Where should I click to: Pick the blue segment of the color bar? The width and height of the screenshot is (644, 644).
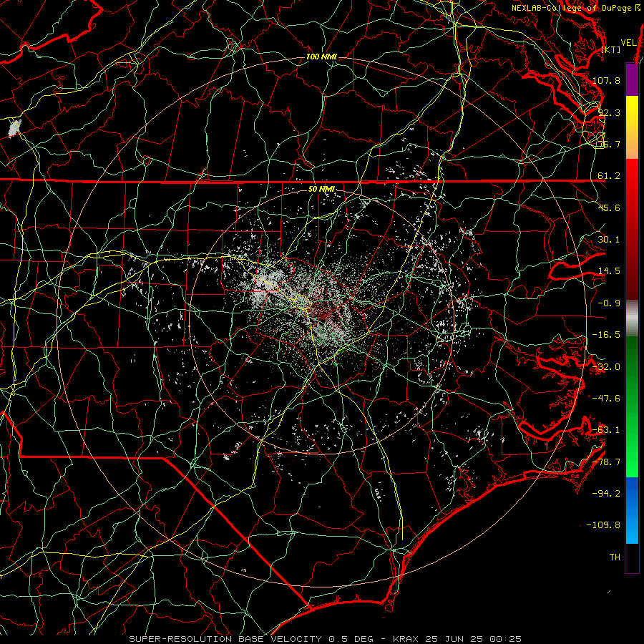[632, 510]
